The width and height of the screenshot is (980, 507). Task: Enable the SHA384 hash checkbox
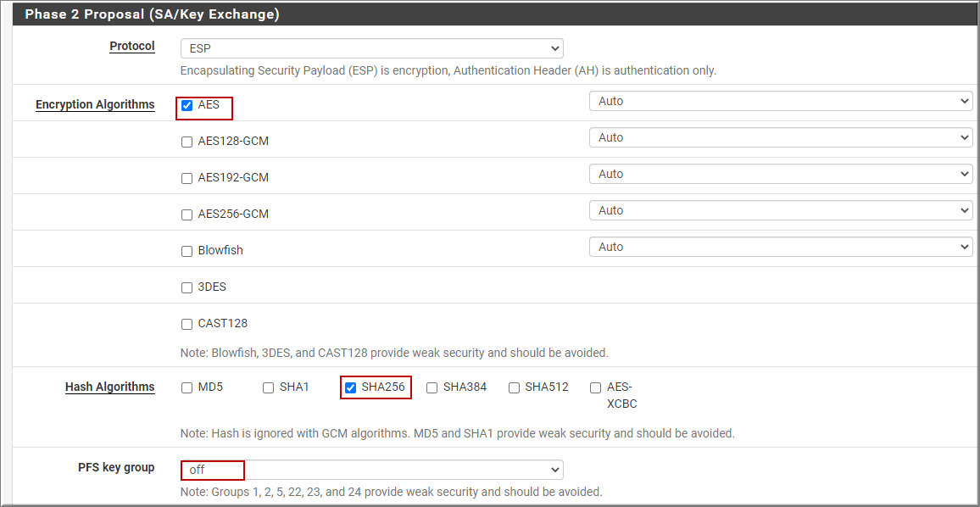point(432,387)
